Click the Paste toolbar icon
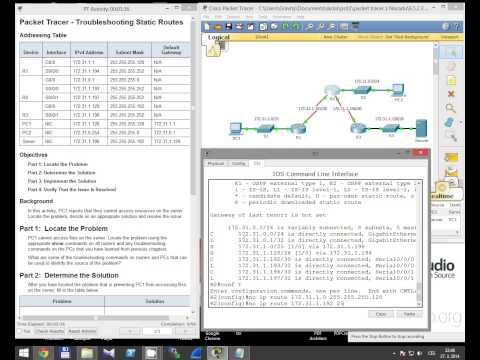Screen dimensions: 480x360 pyautogui.click(x=274, y=27)
